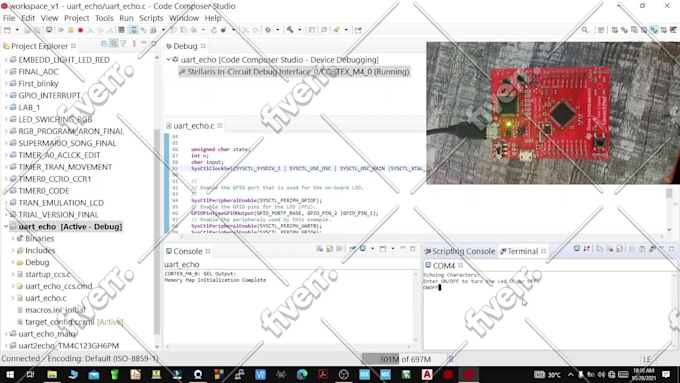Image resolution: width=680 pixels, height=383 pixels.
Task: Click the garbage collector trash icon in status bar
Action: point(451,359)
